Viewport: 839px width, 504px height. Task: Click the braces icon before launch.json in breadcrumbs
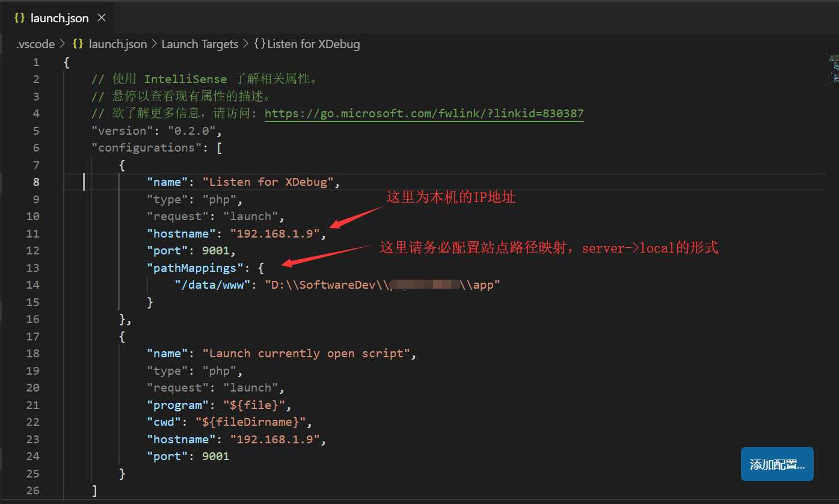[x=77, y=44]
